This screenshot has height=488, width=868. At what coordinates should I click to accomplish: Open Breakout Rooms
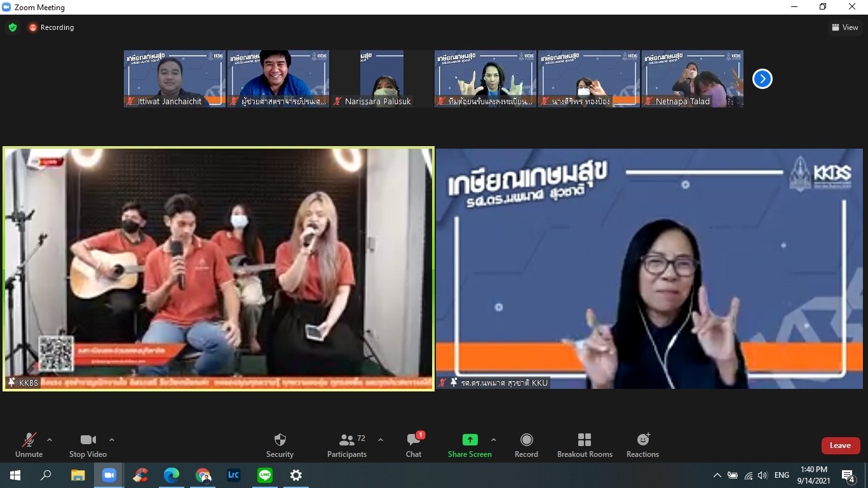(585, 445)
